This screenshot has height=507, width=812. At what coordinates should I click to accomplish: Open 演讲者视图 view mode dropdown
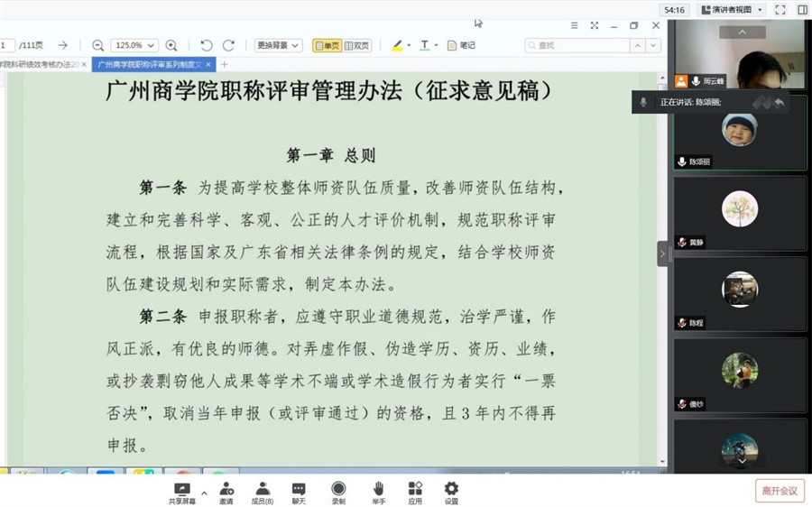click(x=732, y=10)
